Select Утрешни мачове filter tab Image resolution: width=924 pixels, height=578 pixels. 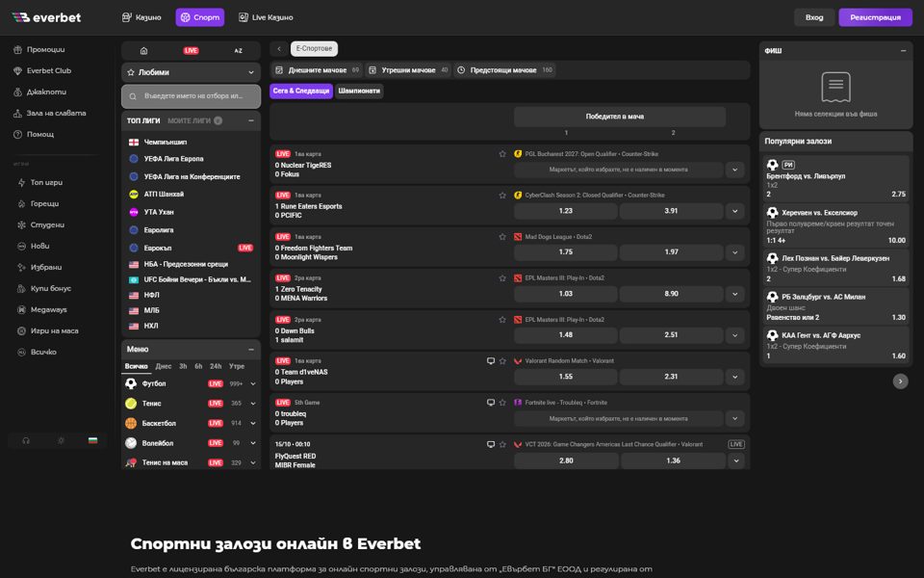coord(408,69)
